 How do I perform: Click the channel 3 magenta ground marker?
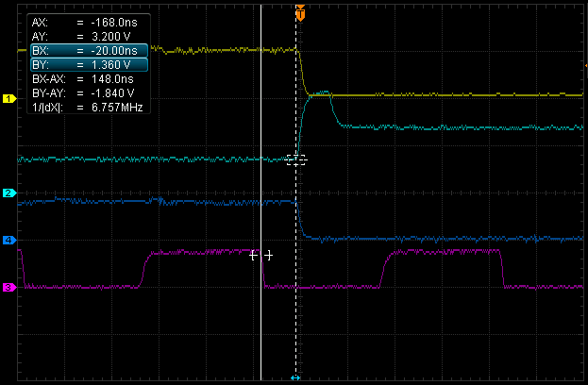pos(9,288)
